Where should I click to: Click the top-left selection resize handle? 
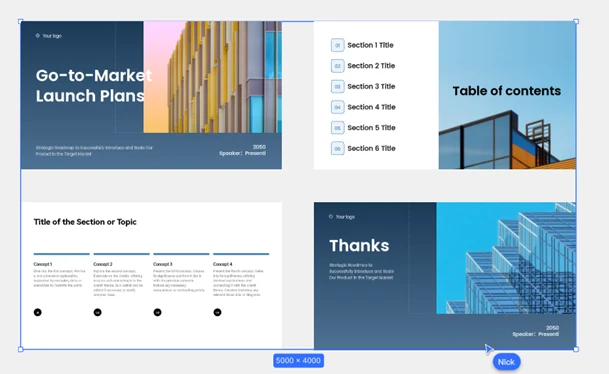(x=21, y=21)
